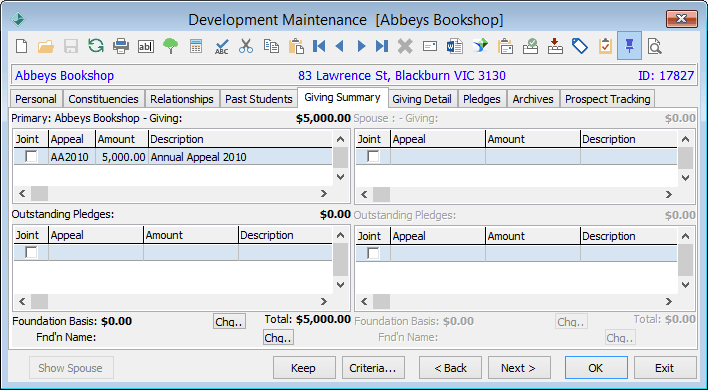This screenshot has height=390, width=708.
Task: Toggle Joint checkbox for AA2010 row
Action: click(31, 157)
